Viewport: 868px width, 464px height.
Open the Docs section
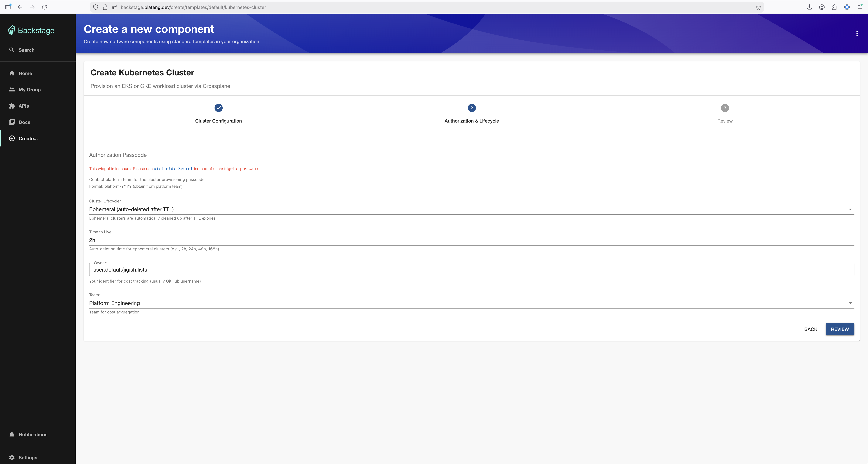(x=24, y=122)
